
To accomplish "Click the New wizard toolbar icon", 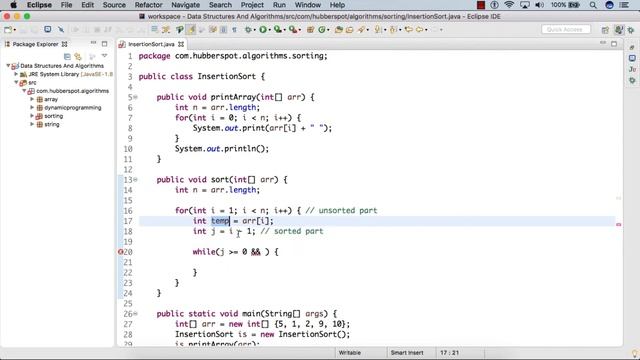I will pos(8,30).
